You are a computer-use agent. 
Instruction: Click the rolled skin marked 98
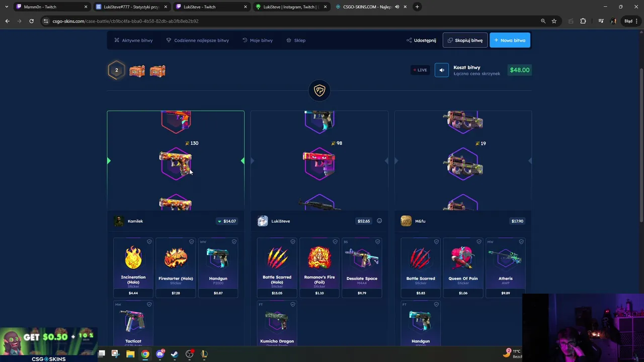(x=319, y=163)
